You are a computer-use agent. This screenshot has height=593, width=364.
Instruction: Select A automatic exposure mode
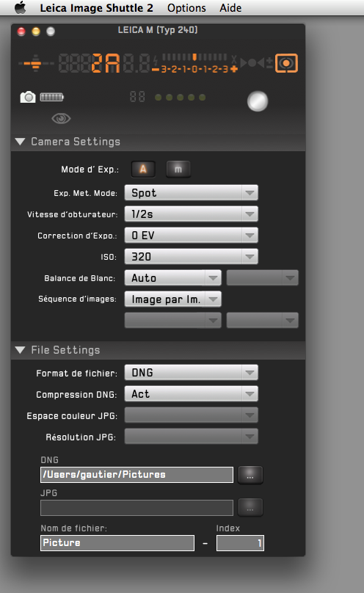143,169
